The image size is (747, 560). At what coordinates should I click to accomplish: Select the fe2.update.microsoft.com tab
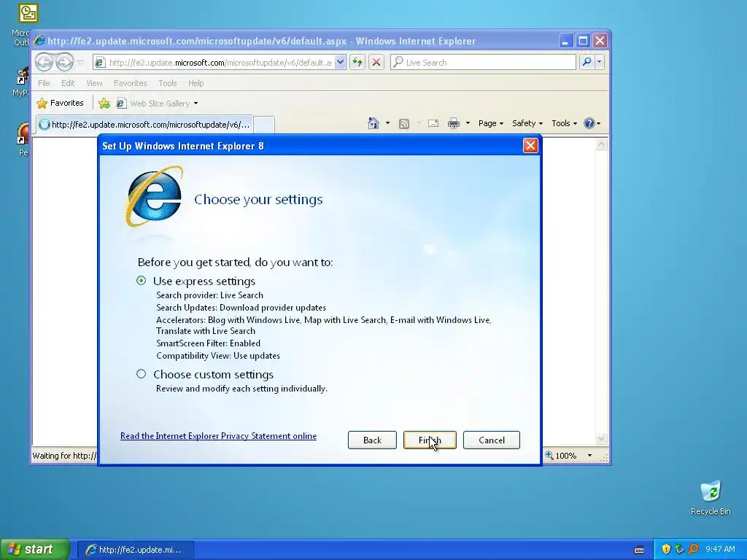[x=144, y=125]
